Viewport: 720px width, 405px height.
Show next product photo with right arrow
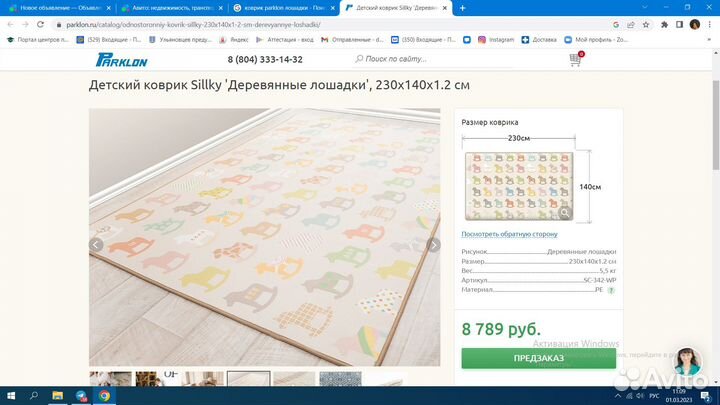tap(433, 245)
